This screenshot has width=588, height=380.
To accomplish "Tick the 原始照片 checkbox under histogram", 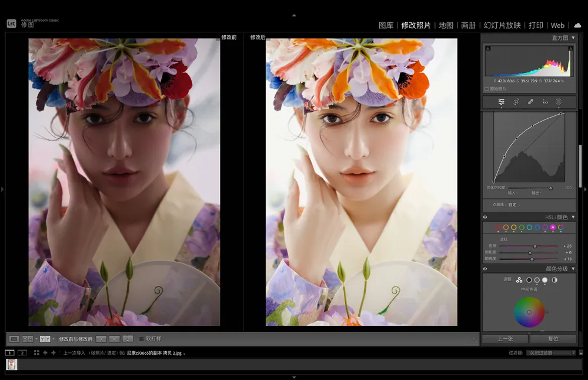I will click(x=486, y=89).
